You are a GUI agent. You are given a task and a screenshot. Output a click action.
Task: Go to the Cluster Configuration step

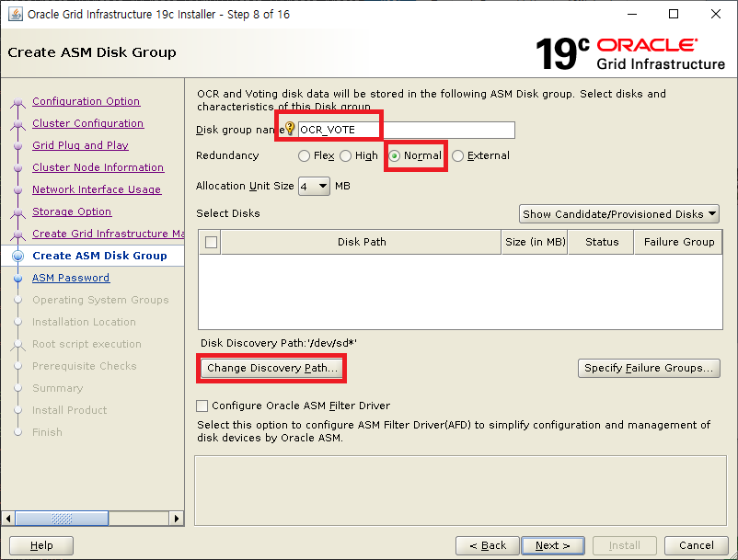tap(88, 123)
